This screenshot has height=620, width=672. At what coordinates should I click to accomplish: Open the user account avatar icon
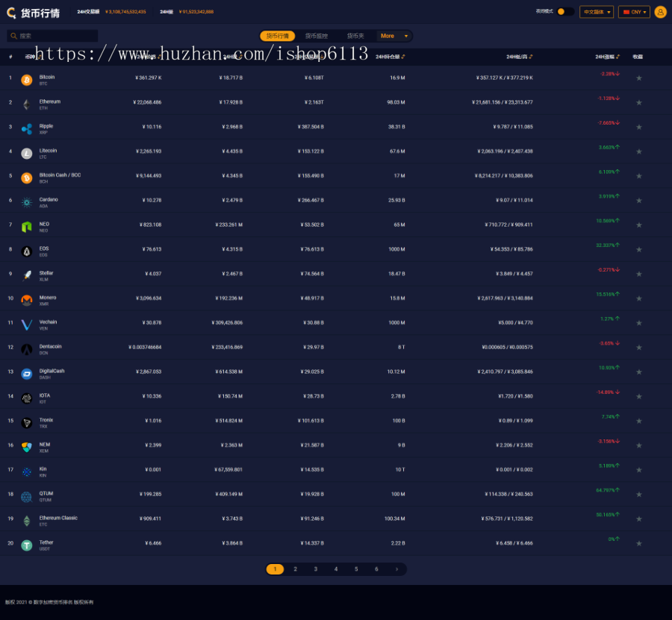(x=661, y=12)
